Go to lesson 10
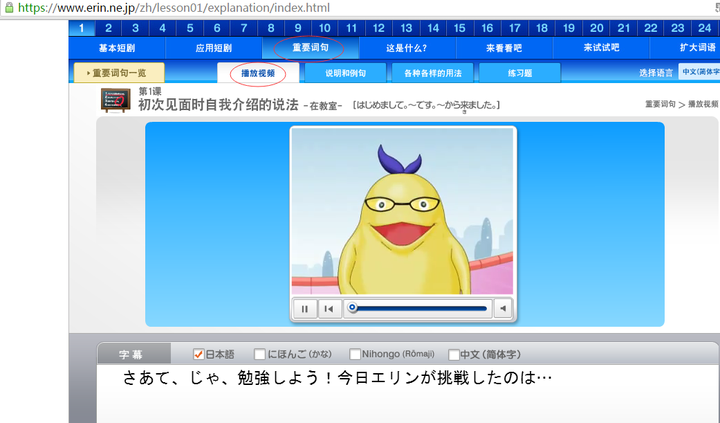720x423 pixels. tap(325, 28)
